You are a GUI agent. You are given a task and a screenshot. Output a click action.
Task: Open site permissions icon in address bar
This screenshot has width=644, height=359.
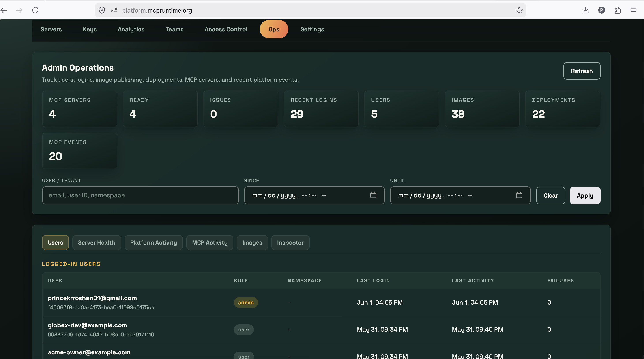(114, 10)
